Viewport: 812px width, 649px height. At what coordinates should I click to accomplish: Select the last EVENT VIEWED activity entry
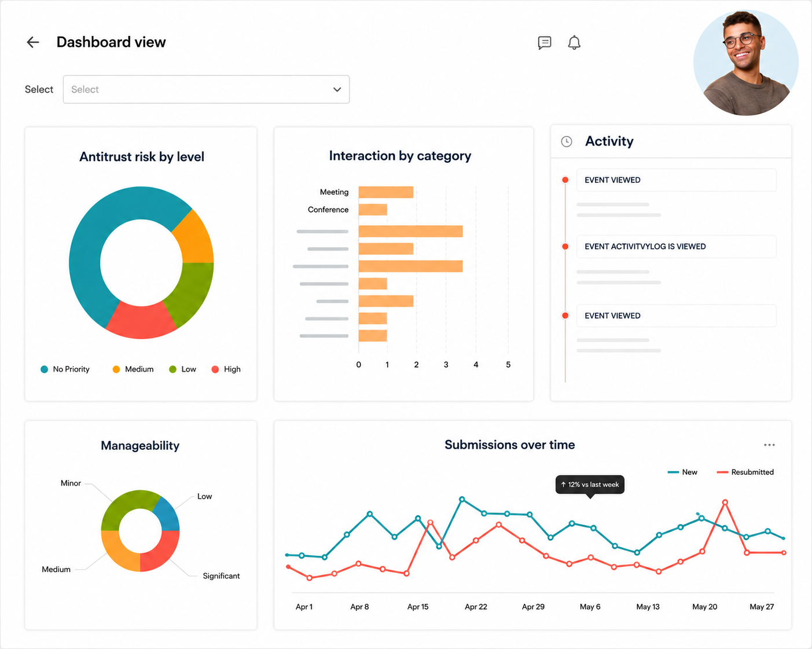pos(676,316)
